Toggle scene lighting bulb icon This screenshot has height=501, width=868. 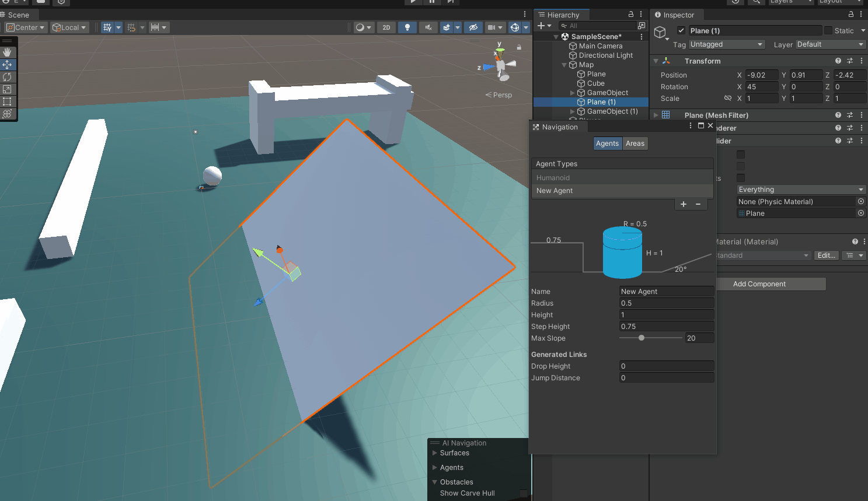coord(407,27)
